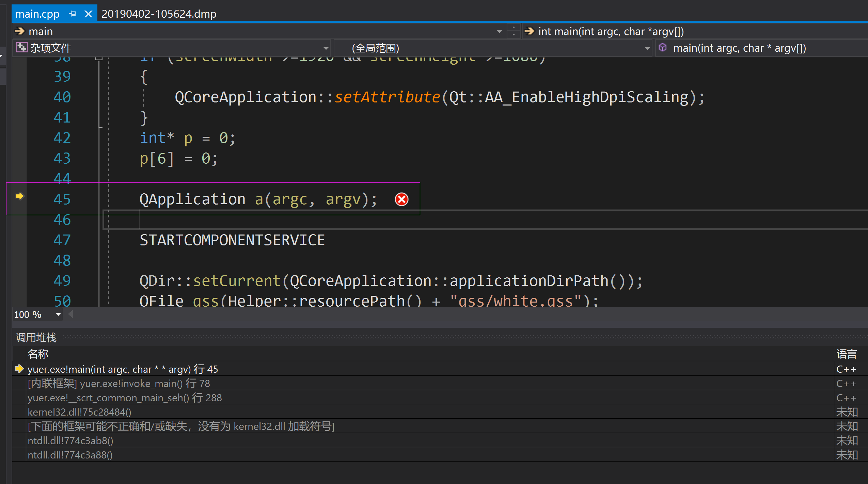868x484 pixels.
Task: Open the 杂项文件 project dropdown
Action: point(326,48)
